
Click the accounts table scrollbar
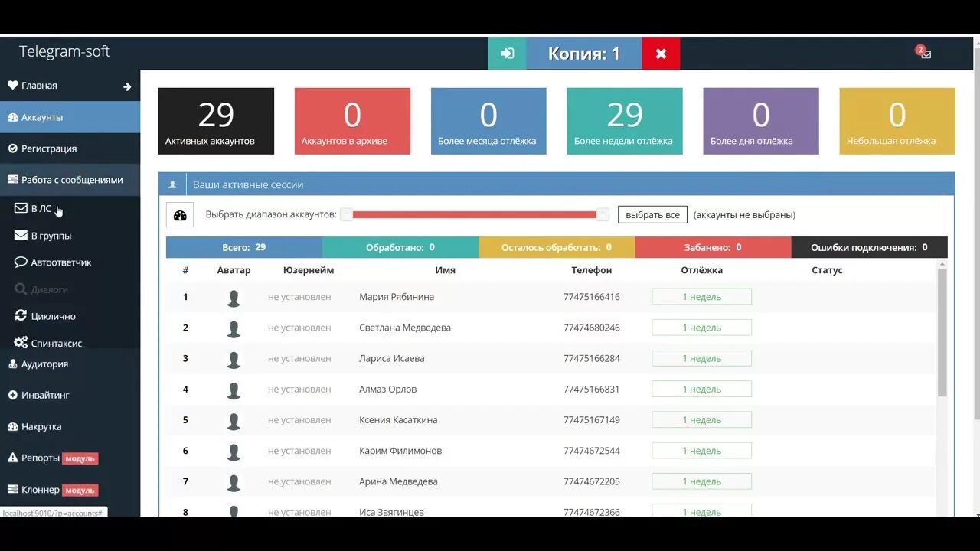pos(942,333)
